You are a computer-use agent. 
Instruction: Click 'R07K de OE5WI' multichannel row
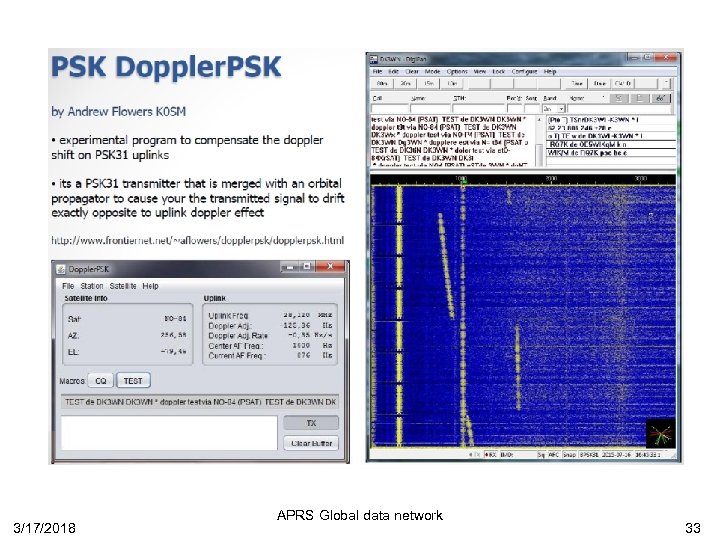pyautogui.click(x=611, y=145)
